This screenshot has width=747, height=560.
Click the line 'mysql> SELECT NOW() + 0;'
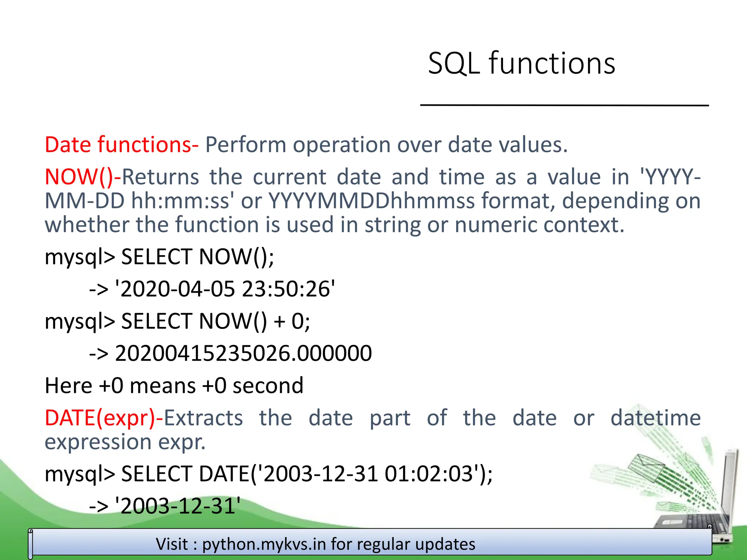[177, 322]
